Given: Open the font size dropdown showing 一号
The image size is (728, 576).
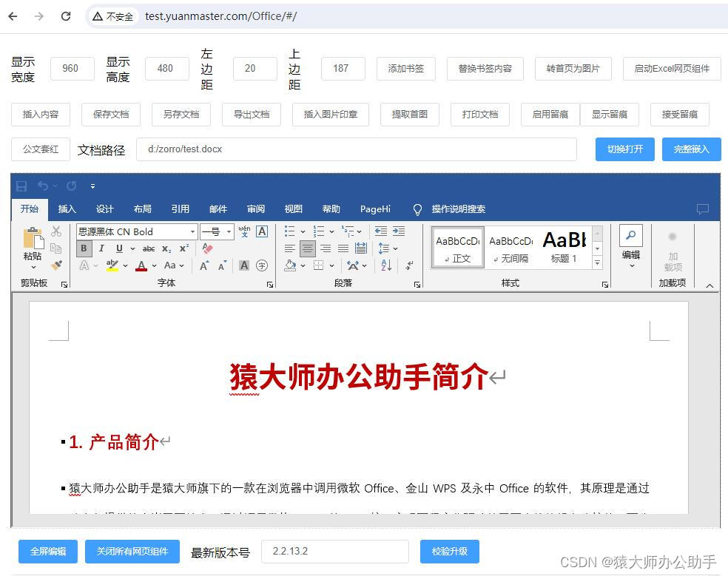Looking at the screenshot, I should [229, 231].
